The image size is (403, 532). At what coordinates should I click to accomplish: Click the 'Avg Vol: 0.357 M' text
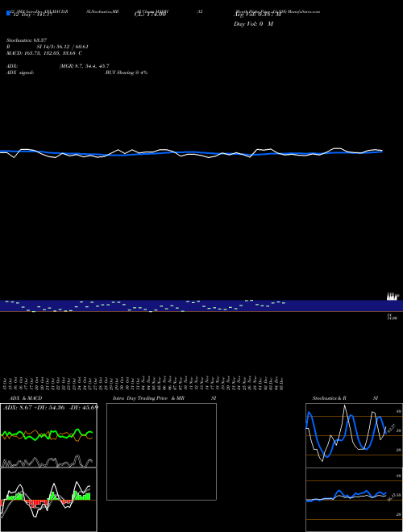[257, 15]
